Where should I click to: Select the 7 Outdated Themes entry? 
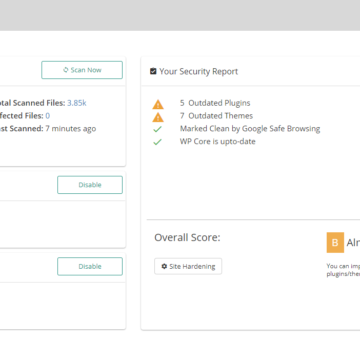coord(216,116)
